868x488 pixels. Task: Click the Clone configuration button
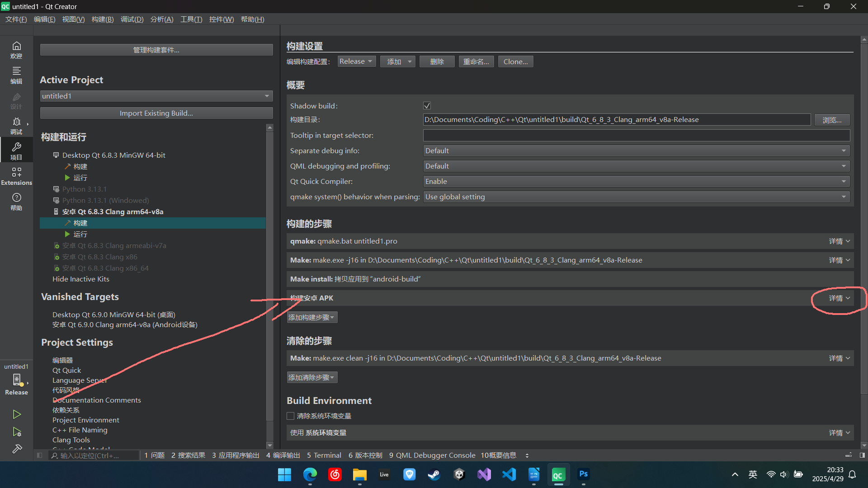(515, 61)
